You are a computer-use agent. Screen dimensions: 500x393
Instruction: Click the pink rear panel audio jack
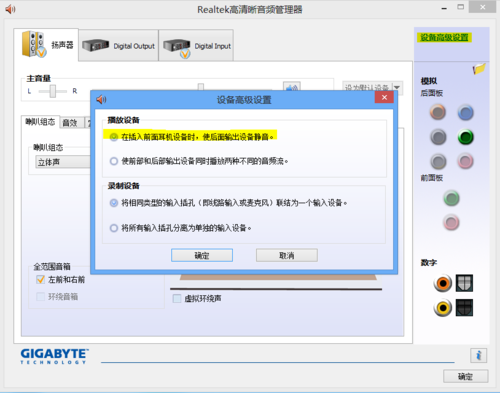(465, 161)
